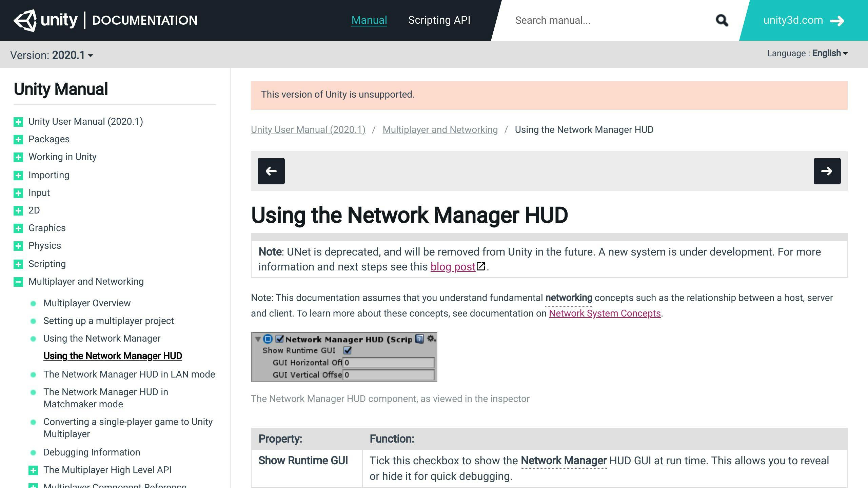Switch to the Manual tab

369,20
